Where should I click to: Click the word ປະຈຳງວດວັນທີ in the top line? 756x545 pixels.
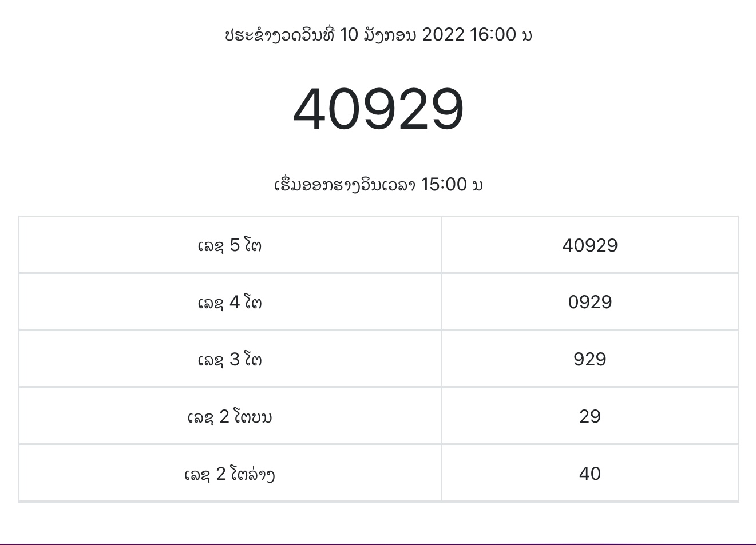tap(279, 35)
